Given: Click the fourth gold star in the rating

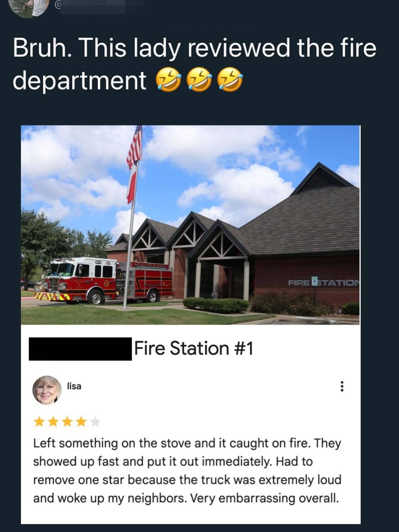Looking at the screenshot, I should [x=81, y=421].
